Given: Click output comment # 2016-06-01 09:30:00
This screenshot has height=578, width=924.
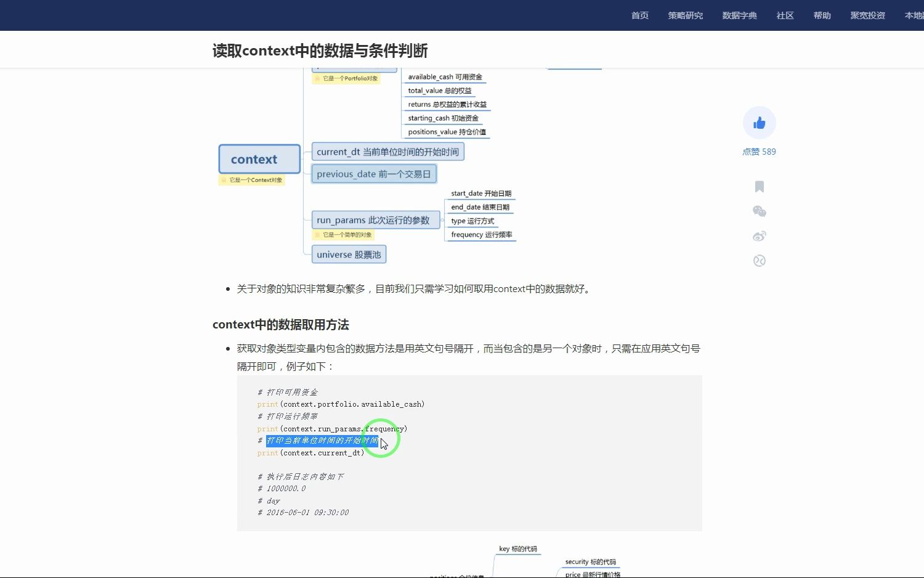Looking at the screenshot, I should (x=303, y=513).
